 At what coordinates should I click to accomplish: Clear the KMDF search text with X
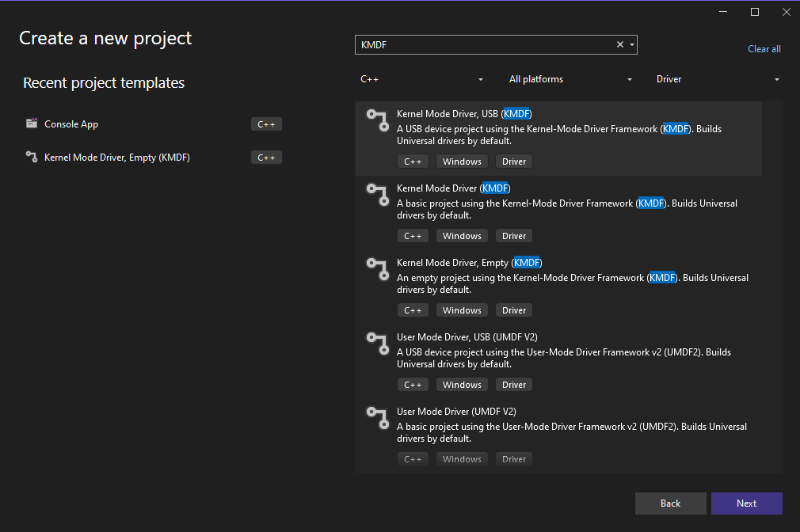[620, 44]
